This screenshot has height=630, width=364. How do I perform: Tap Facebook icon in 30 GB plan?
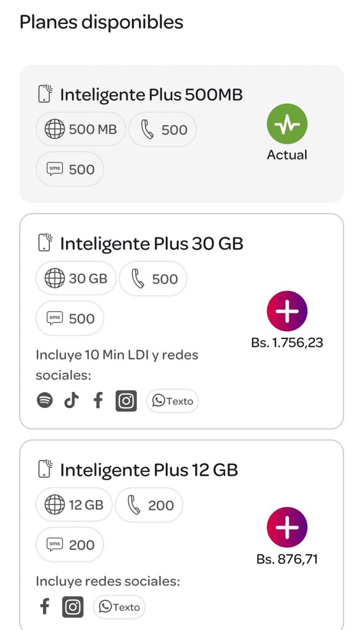point(98,401)
